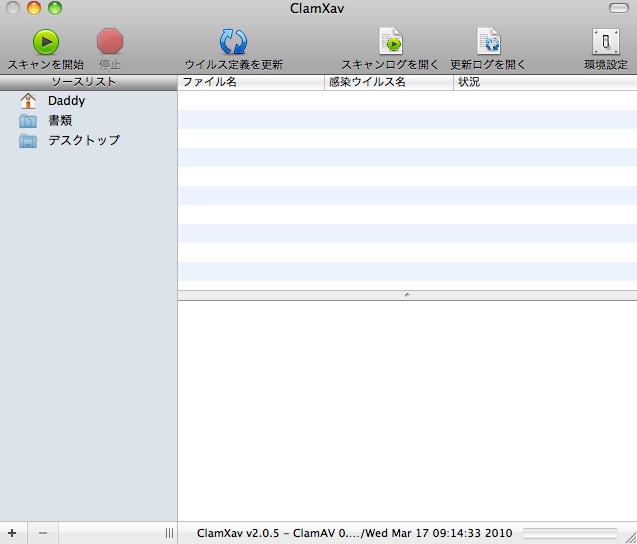This screenshot has width=637, height=544.
Task: Click the スキャンログを開く toolbar label
Action: (x=390, y=65)
